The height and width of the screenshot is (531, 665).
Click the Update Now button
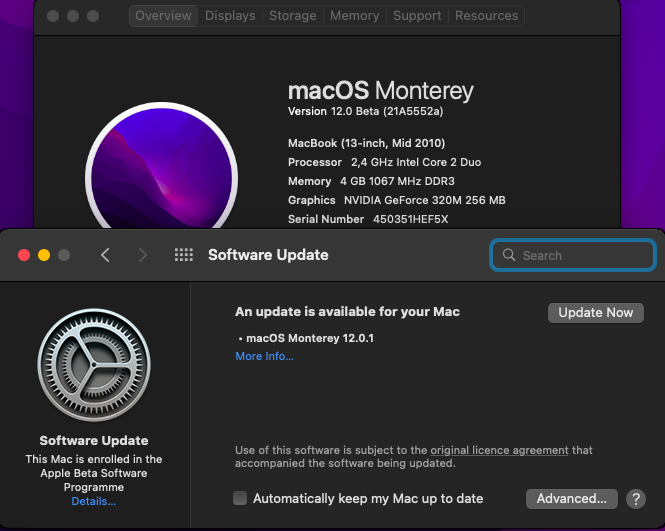tap(596, 313)
